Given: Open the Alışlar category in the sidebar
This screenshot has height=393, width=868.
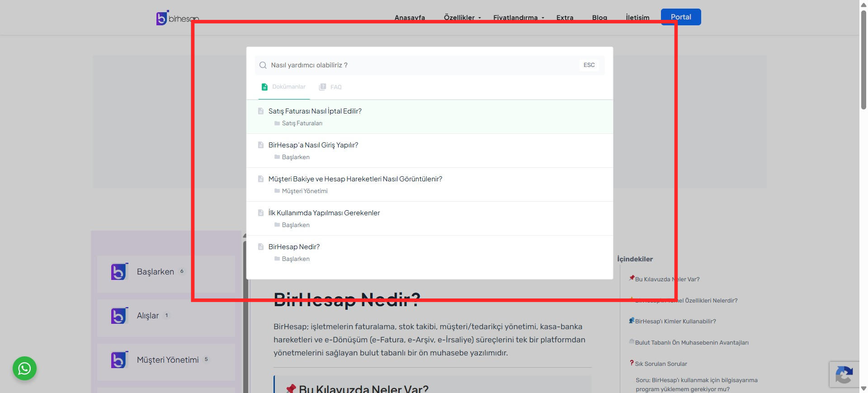Looking at the screenshot, I should click(x=166, y=318).
